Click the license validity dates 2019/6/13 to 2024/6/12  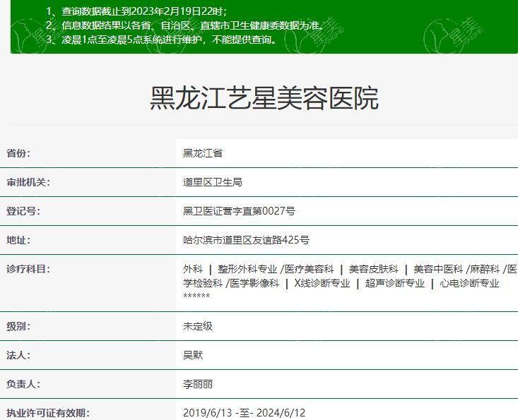pyautogui.click(x=244, y=413)
